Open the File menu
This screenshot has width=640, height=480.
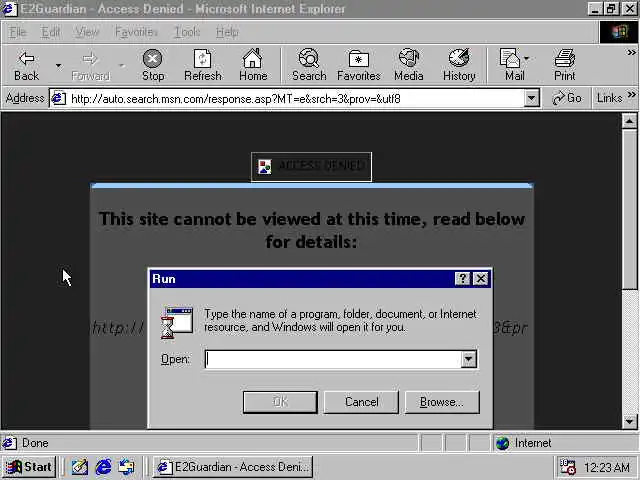(x=18, y=32)
